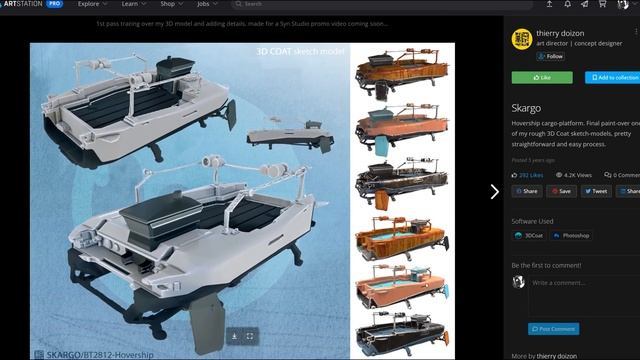Open thierry doizon profile name link
This screenshot has height=360, width=640.
click(x=560, y=33)
